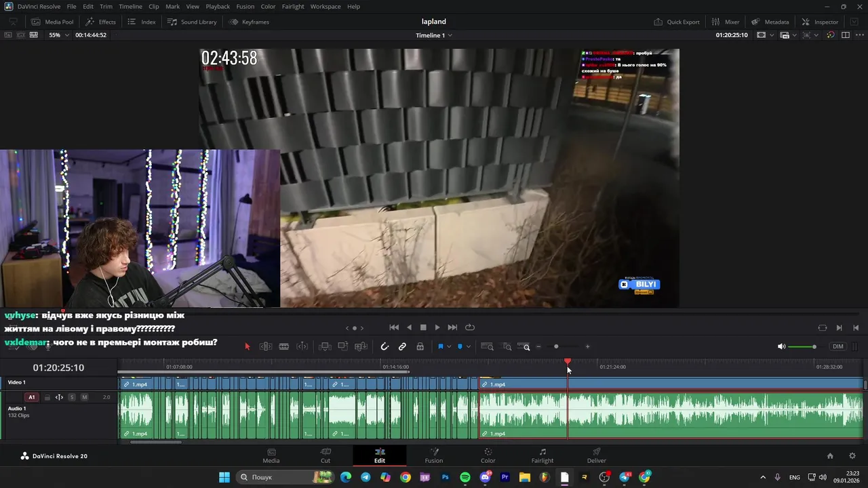Toggle Linked Selection chain icon
Image resolution: width=868 pixels, height=488 pixels.
pos(402,346)
